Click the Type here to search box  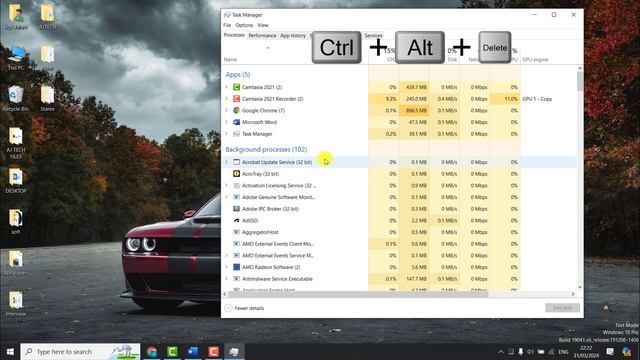click(80, 351)
